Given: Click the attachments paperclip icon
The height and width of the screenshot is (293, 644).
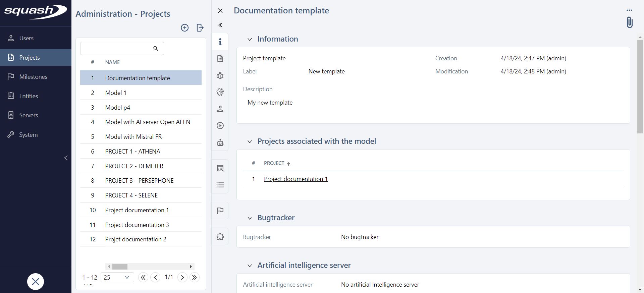Looking at the screenshot, I should pos(629,22).
